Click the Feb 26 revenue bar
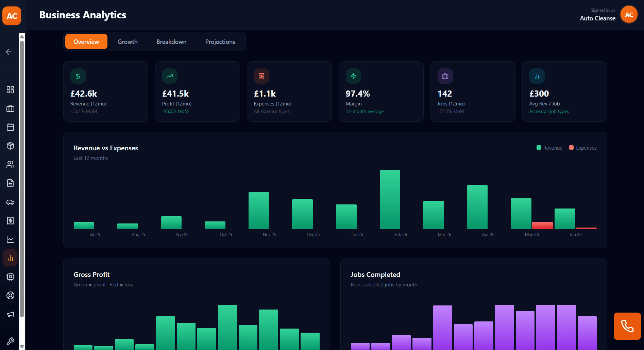644x350 pixels. pyautogui.click(x=390, y=199)
